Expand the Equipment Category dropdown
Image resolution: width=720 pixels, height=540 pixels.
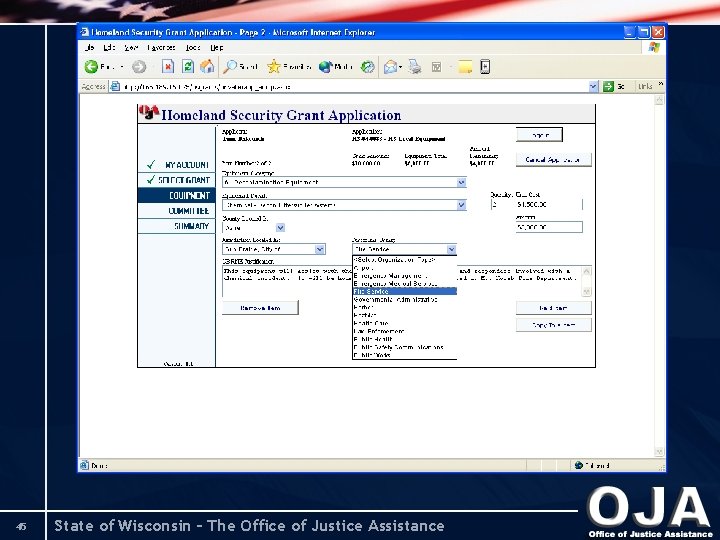pyautogui.click(x=461, y=182)
